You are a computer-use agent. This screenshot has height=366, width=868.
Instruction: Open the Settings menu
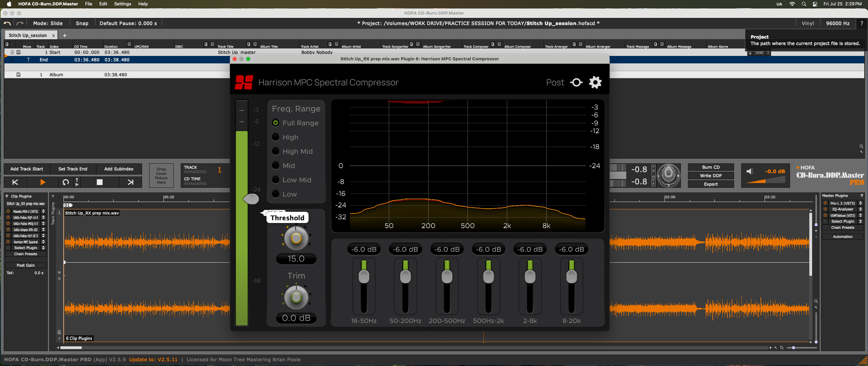point(122,4)
